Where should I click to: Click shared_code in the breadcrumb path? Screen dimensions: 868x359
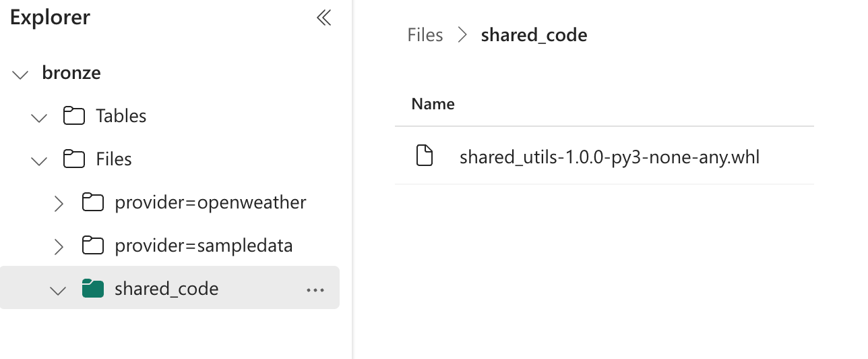[x=534, y=35]
